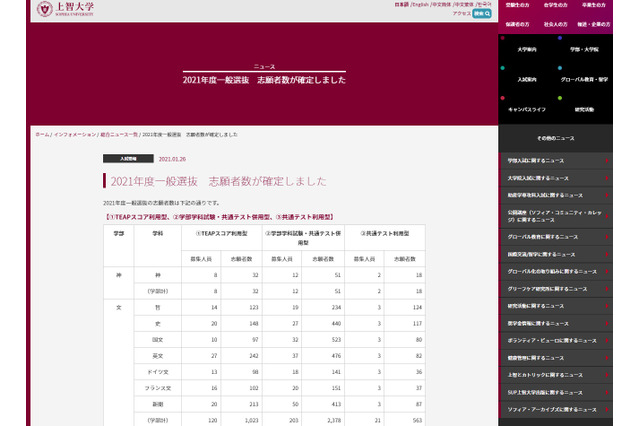
Task: Select 大学案内 in navigation menu
Action: point(527,49)
